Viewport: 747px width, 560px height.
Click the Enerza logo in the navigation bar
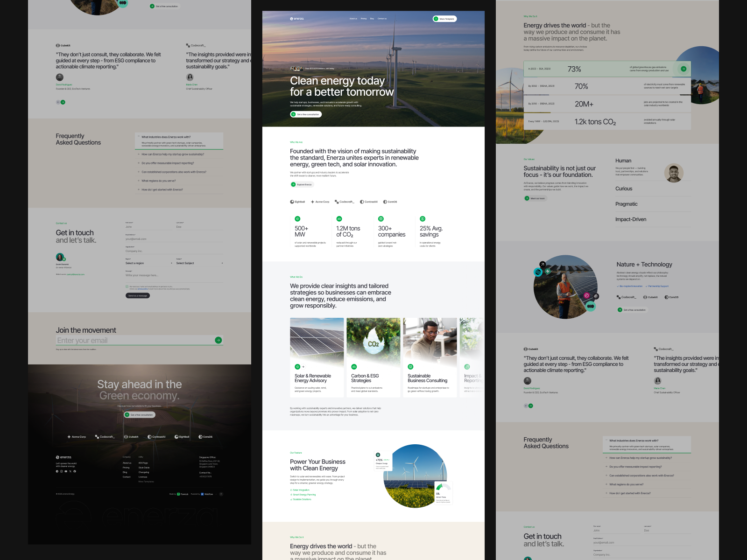coord(297,18)
